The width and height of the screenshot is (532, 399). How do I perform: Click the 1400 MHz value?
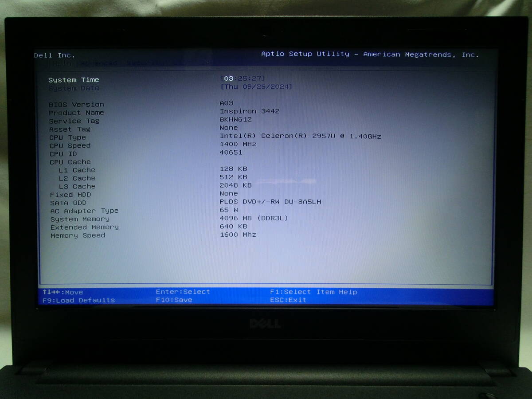[238, 144]
